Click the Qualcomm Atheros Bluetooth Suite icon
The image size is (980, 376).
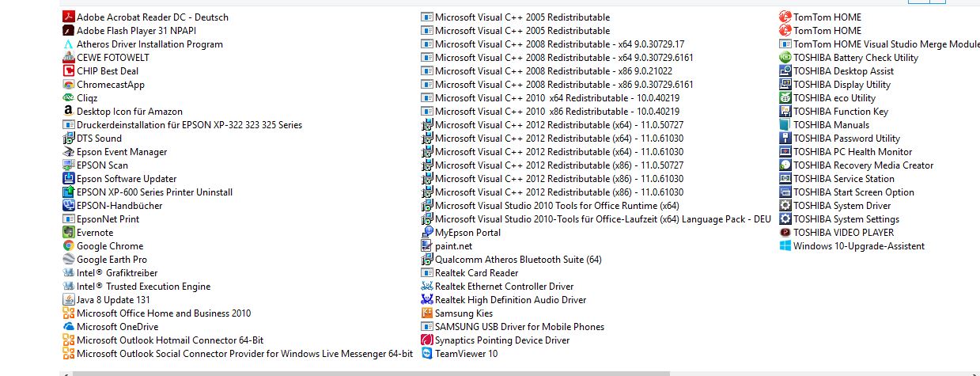[427, 259]
